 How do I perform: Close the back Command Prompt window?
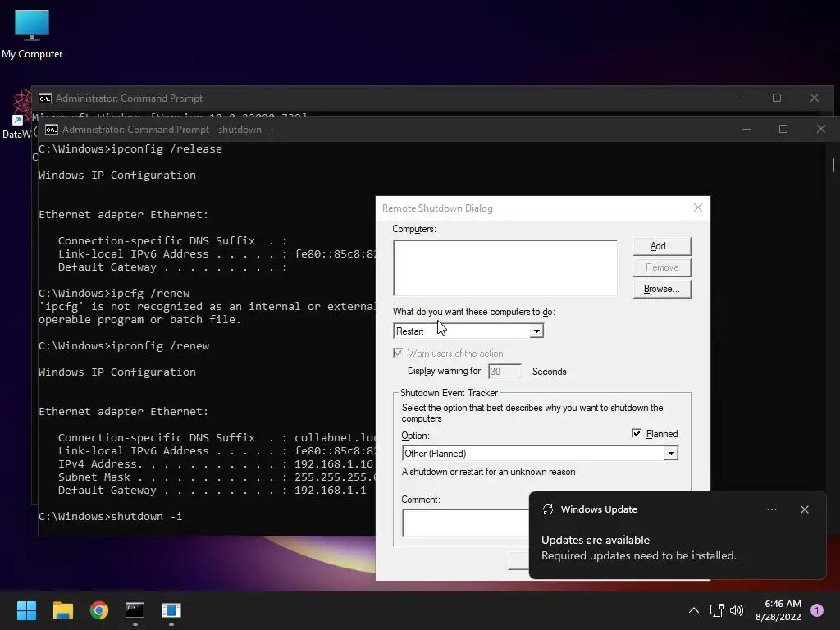tap(815, 98)
